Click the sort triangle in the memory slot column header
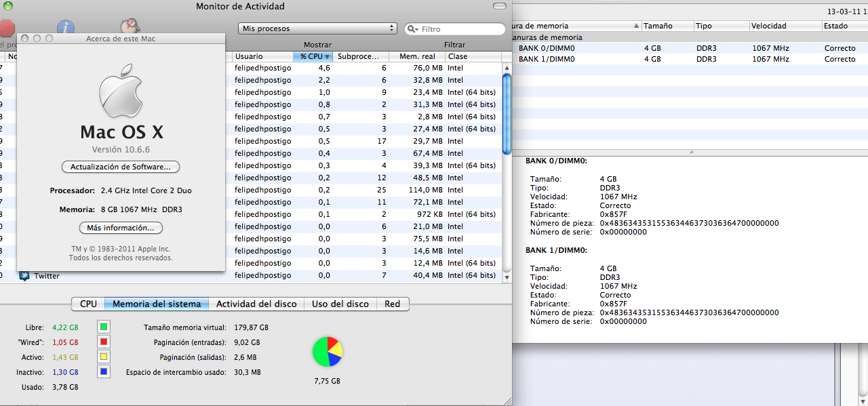868x406 pixels. pos(636,26)
